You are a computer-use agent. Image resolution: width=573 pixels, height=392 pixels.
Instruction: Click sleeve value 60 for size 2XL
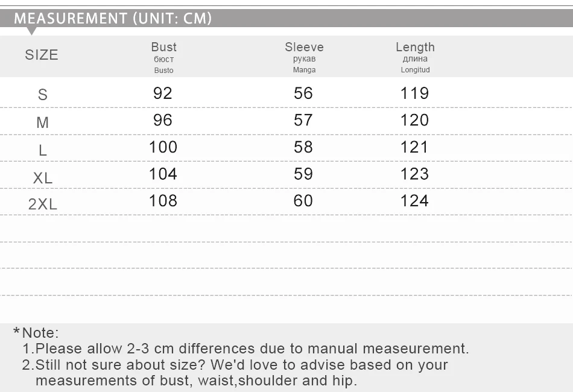point(303,201)
